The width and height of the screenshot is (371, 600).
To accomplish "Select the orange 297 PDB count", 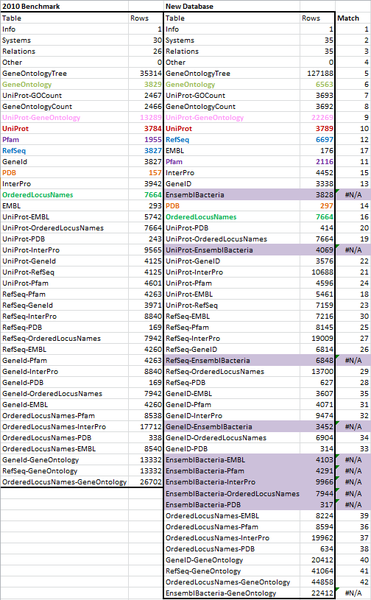I will click(x=317, y=206).
